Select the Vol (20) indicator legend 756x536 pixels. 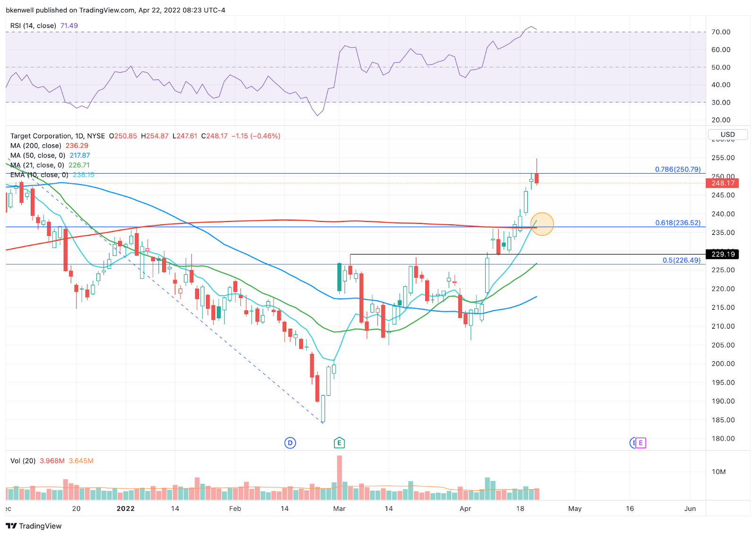[x=23, y=461]
